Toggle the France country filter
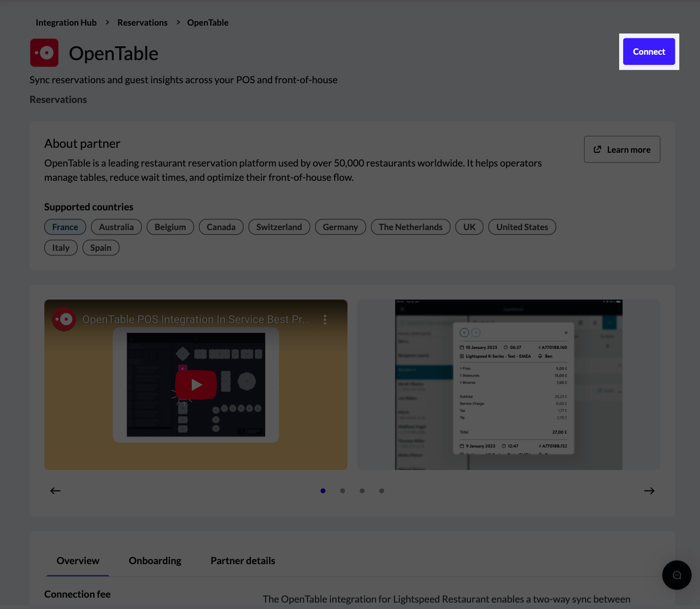Image resolution: width=700 pixels, height=609 pixels. [x=65, y=227]
